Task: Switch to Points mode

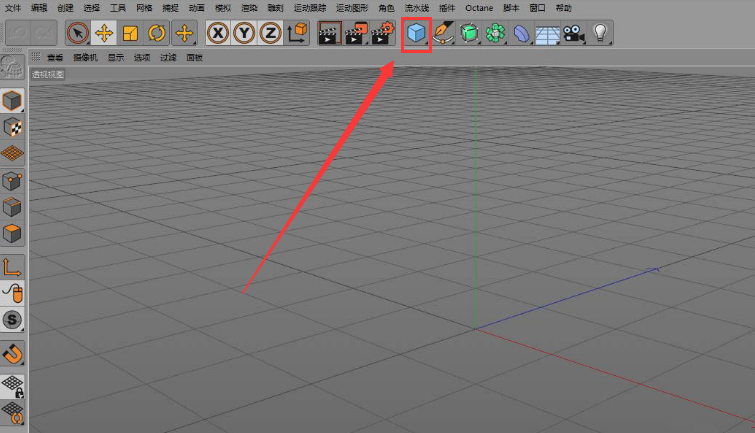Action: [x=12, y=182]
